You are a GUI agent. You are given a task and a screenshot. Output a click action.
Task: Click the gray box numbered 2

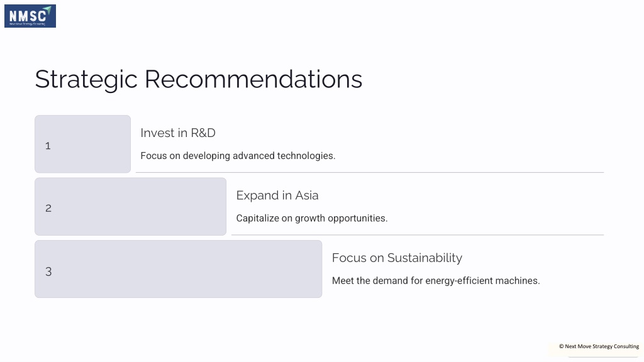pos(131,206)
